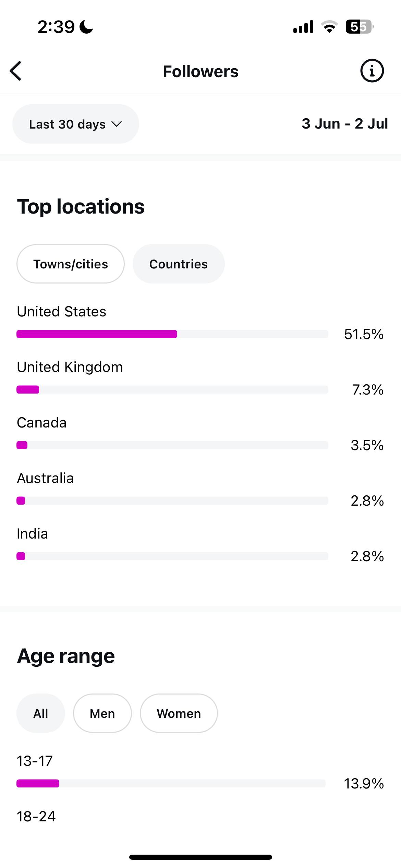This screenshot has height=868, width=401.
Task: Tap the United Kingdom row label
Action: 70,367
